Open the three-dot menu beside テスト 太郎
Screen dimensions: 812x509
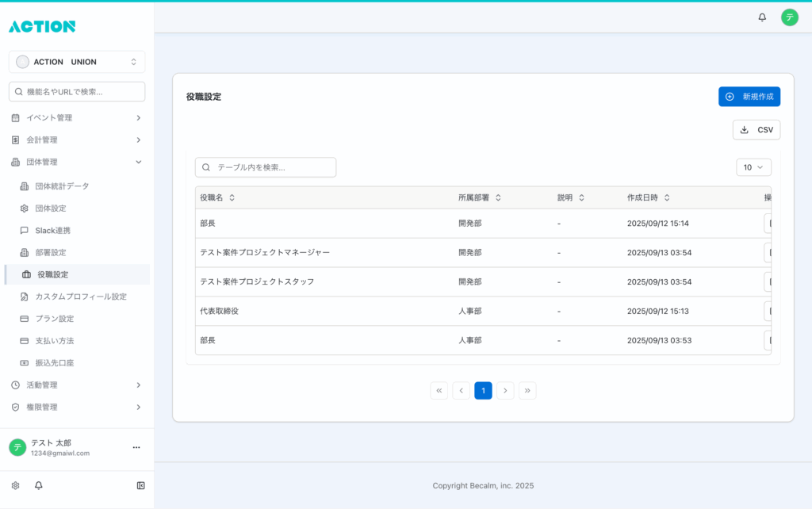point(136,448)
